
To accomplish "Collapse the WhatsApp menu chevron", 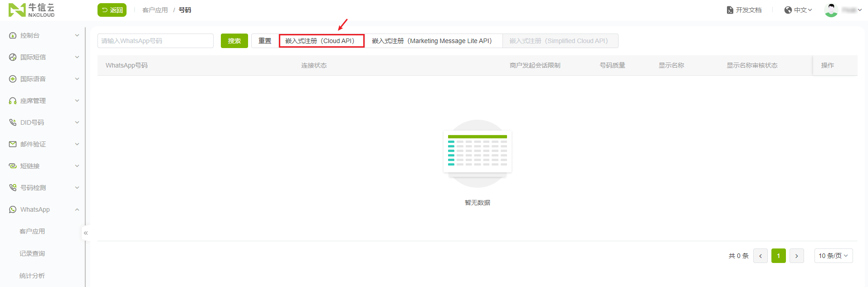I will pos(77,209).
